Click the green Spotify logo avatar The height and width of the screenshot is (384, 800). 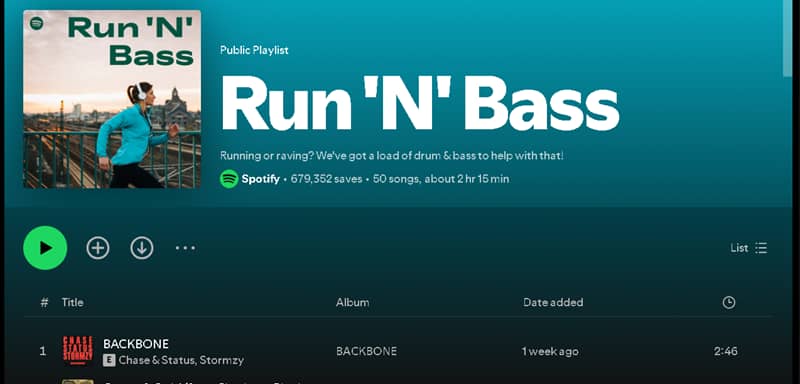click(229, 179)
